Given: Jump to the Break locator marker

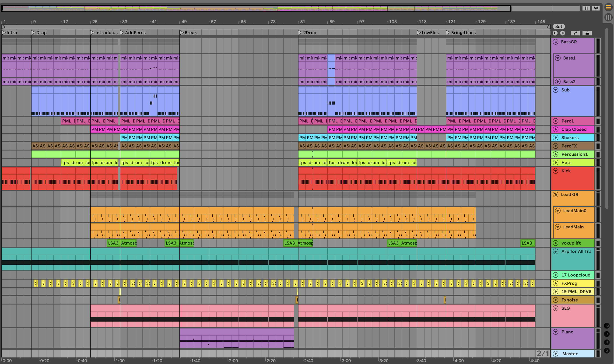Looking at the screenshot, I should coord(182,33).
